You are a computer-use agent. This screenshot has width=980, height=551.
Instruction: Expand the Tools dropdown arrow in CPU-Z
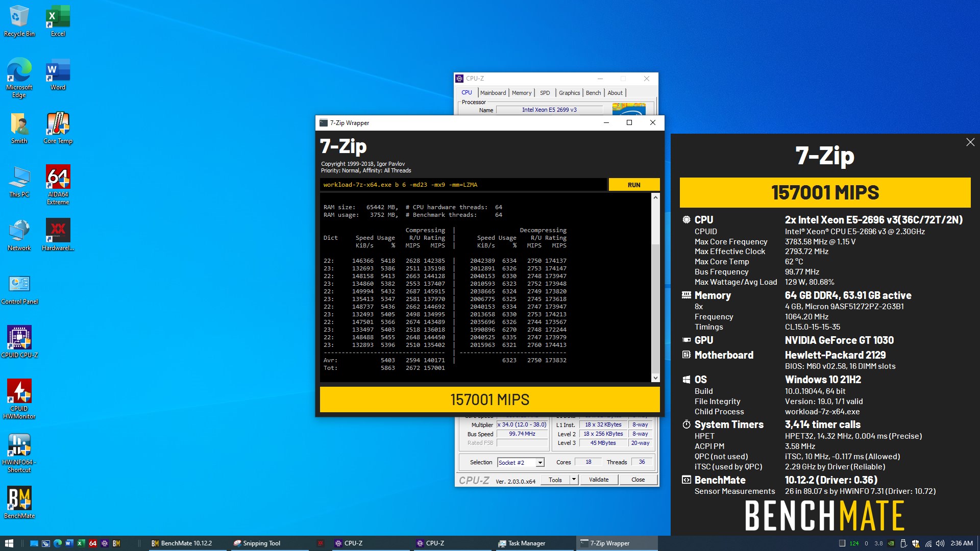574,480
